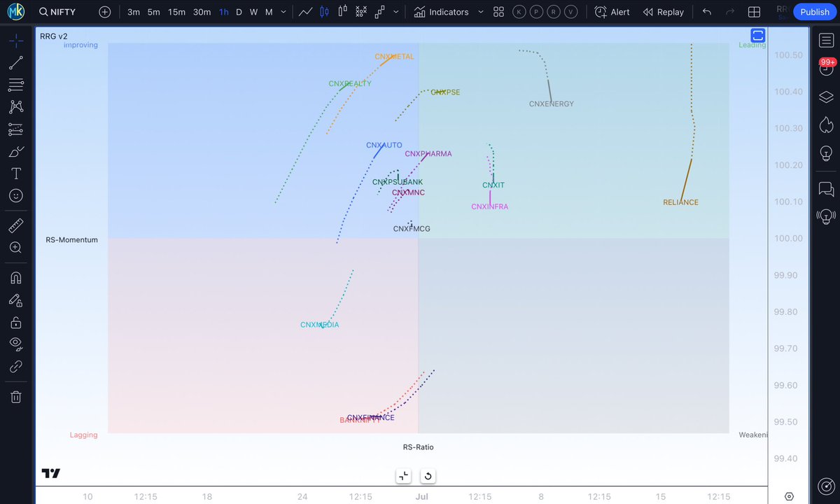840x504 pixels.
Task: Toggle magnet mode for drawings
Action: (15, 277)
